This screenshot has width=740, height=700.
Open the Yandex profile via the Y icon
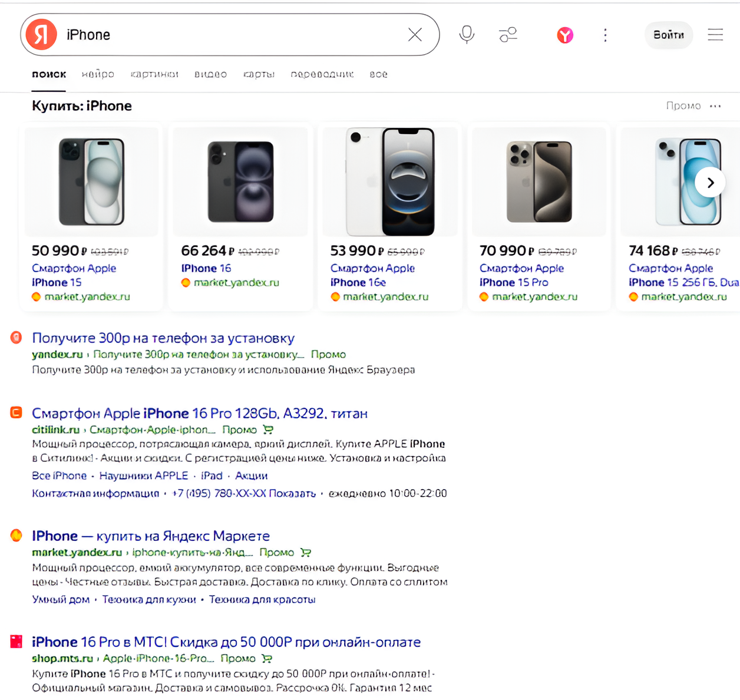pos(565,35)
